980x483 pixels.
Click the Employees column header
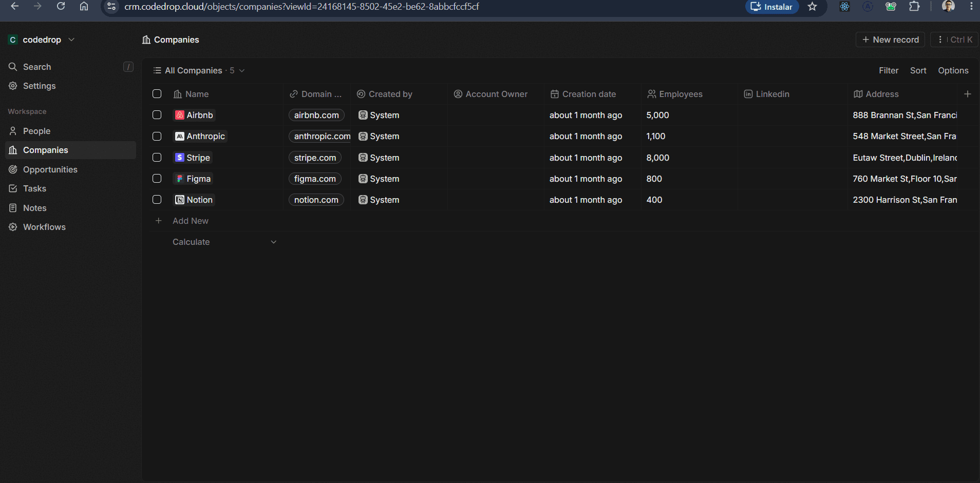689,94
